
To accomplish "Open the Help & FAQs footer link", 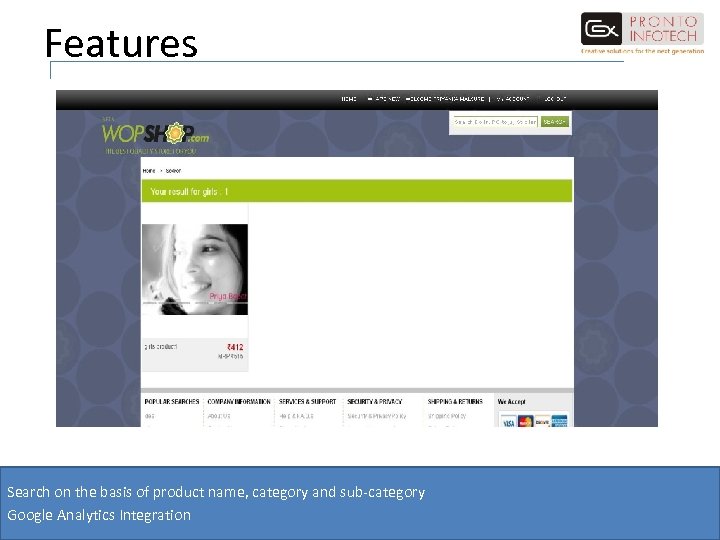I will tap(297, 416).
